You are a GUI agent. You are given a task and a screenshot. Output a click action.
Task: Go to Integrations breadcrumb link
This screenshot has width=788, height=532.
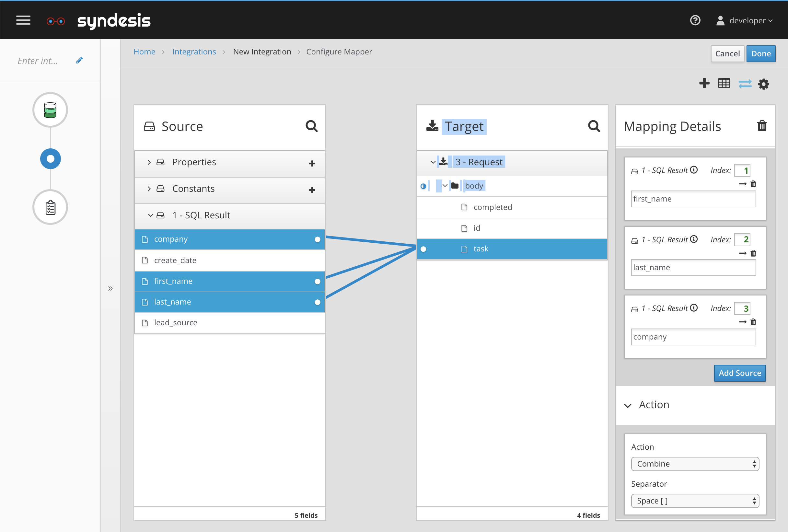point(194,52)
